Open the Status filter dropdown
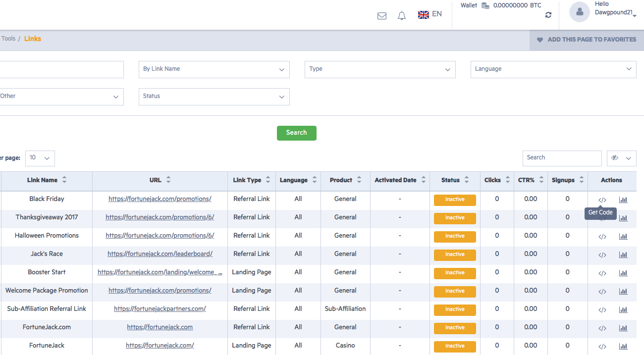 [214, 97]
